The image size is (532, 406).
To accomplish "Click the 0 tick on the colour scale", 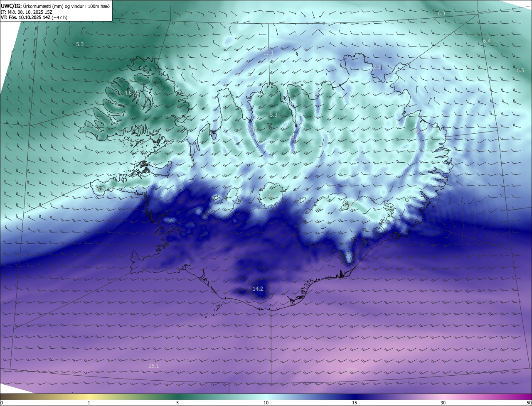I will pyautogui.click(x=1, y=403).
